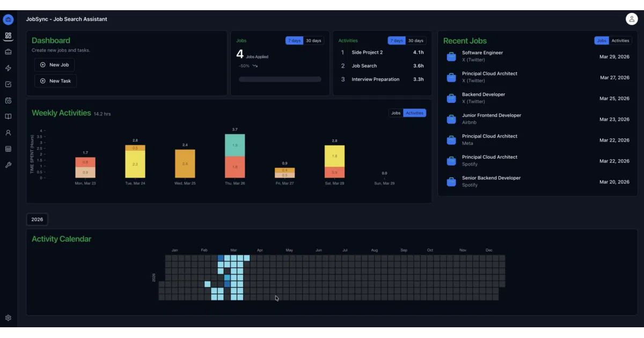
Task: Toggle Weekly Activities chart to Jobs
Action: click(x=396, y=113)
